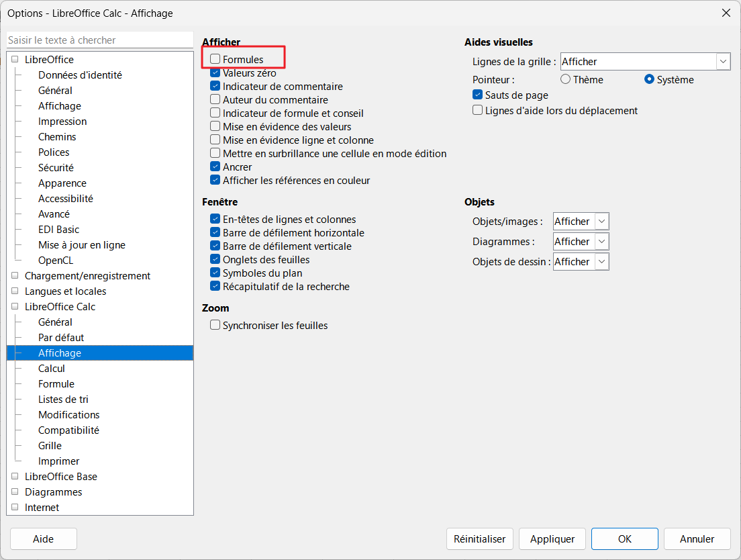This screenshot has height=560, width=741.
Task: Expand the Diagrammes tree node
Action: coord(15,492)
